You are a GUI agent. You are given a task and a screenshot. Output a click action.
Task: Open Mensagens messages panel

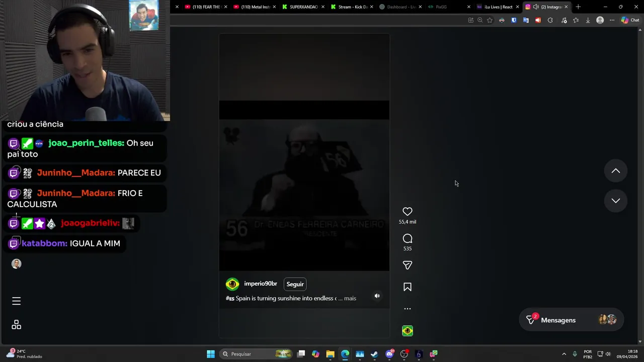tap(571, 320)
